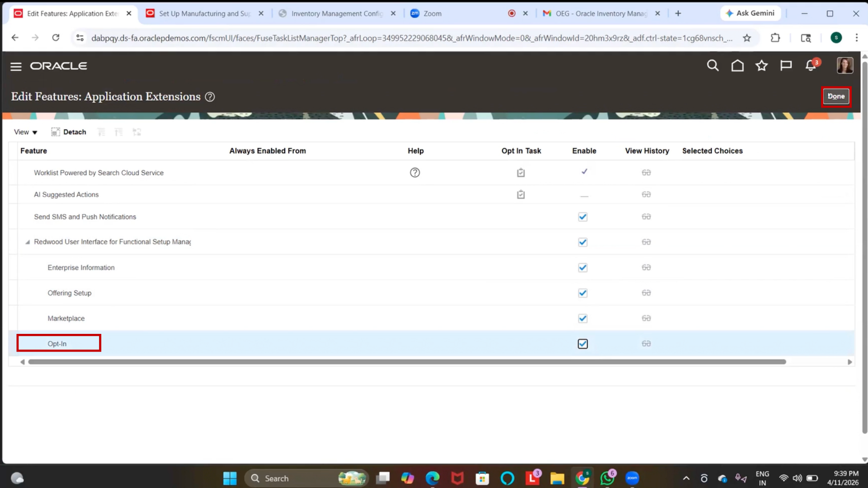Open Opt In Task for Worklist Powered by Search
The image size is (868, 488).
521,173
